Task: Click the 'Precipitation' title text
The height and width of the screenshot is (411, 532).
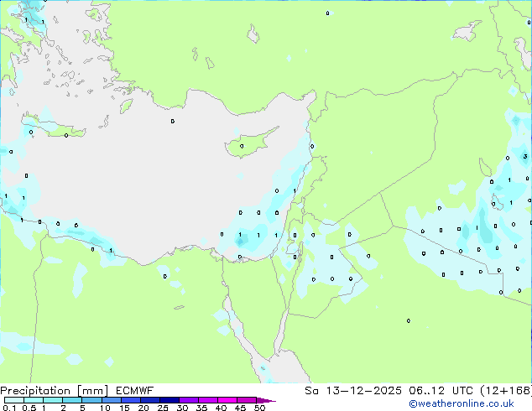Action: 35,391
